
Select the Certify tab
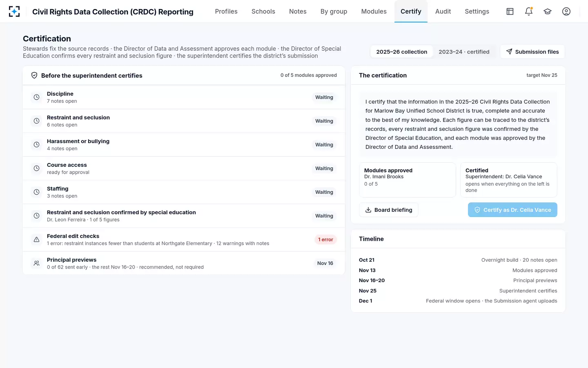(x=411, y=11)
